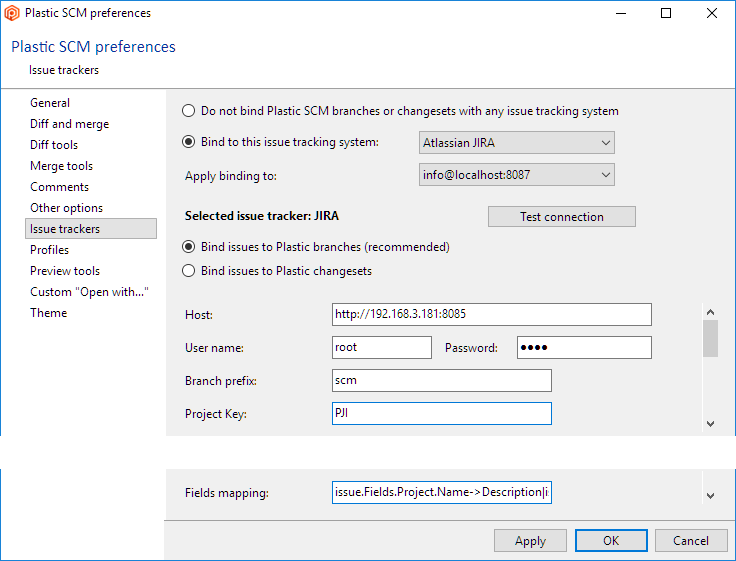Click the scroll down arrow beside Project Key
The width and height of the screenshot is (736, 561).
coord(710,424)
